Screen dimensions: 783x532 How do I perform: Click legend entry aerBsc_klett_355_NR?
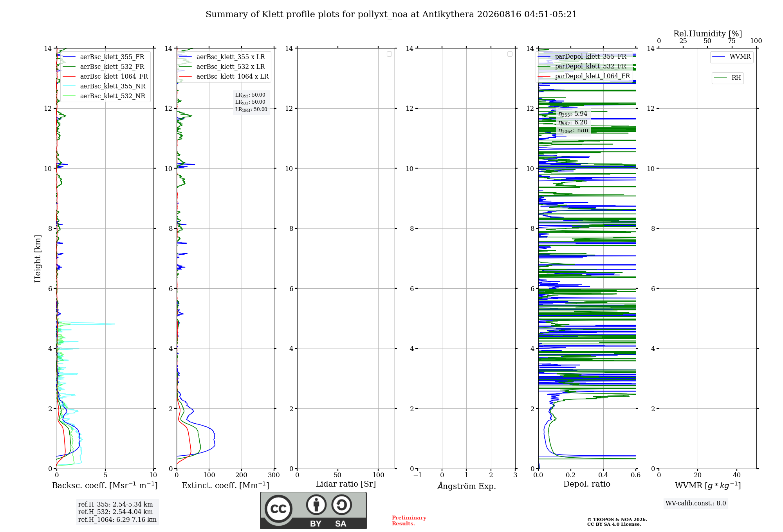[x=105, y=86]
